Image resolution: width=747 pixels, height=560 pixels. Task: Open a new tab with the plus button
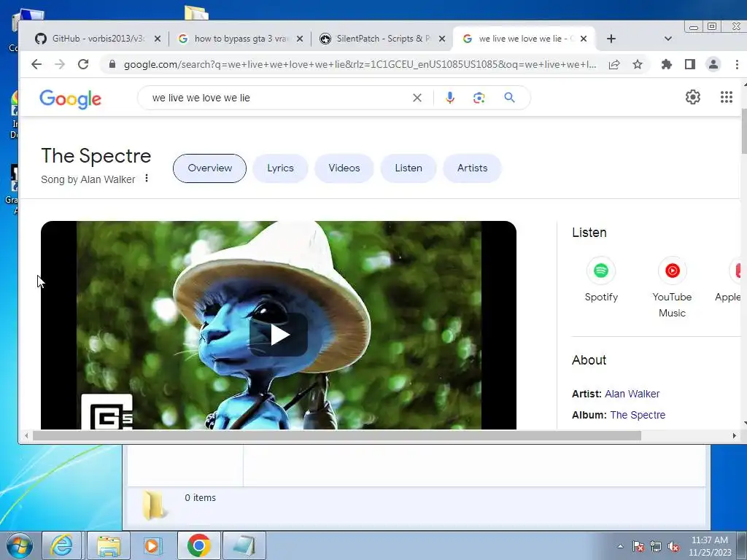611,39
